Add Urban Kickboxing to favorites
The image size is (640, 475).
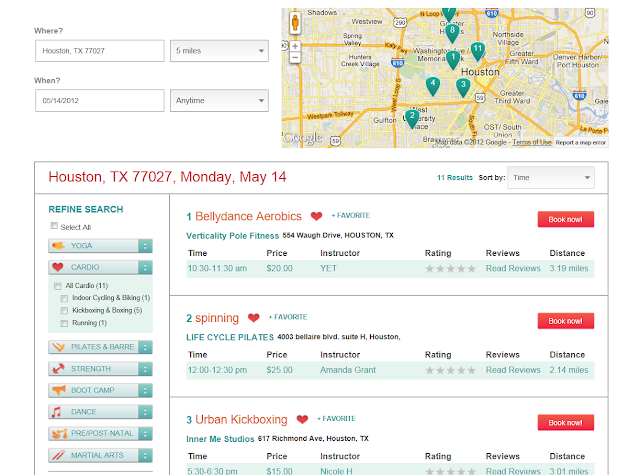point(336,419)
